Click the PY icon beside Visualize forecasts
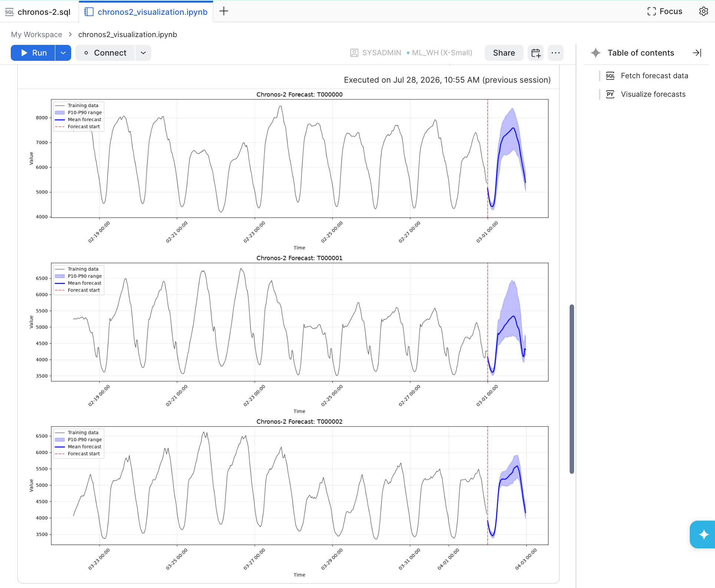715x588 pixels. tap(610, 95)
